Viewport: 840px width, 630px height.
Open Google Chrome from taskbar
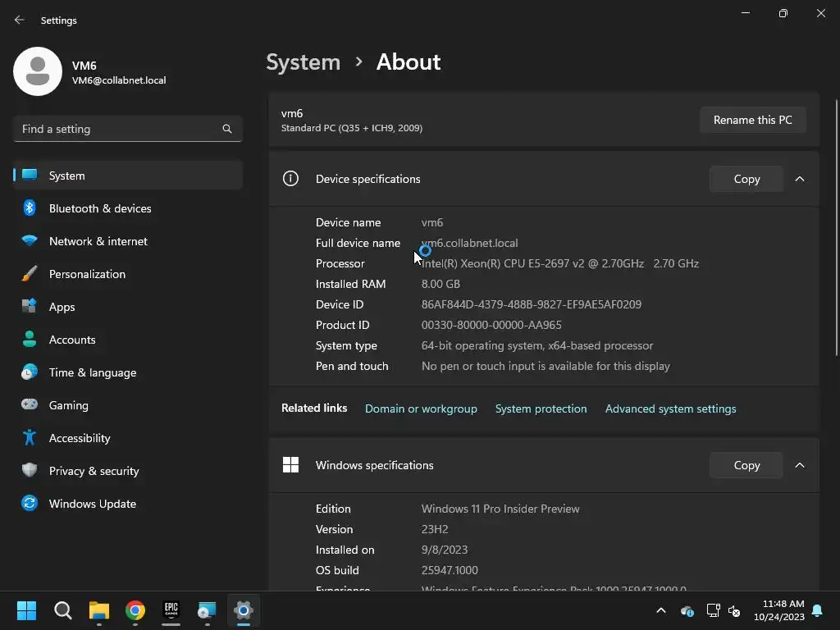[x=135, y=610]
